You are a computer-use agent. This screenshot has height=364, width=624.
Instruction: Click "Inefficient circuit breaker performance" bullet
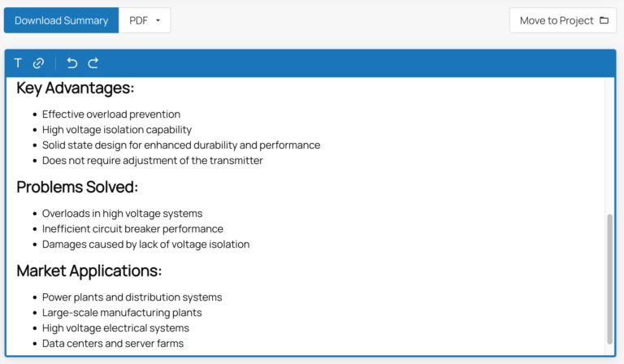coord(132,229)
